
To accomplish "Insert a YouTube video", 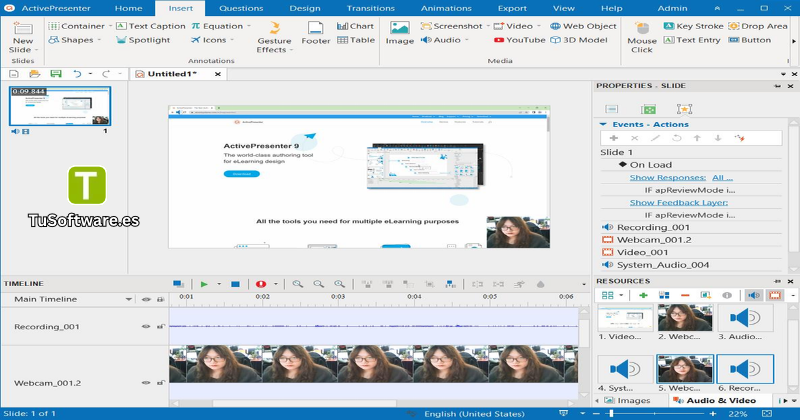I will (519, 40).
